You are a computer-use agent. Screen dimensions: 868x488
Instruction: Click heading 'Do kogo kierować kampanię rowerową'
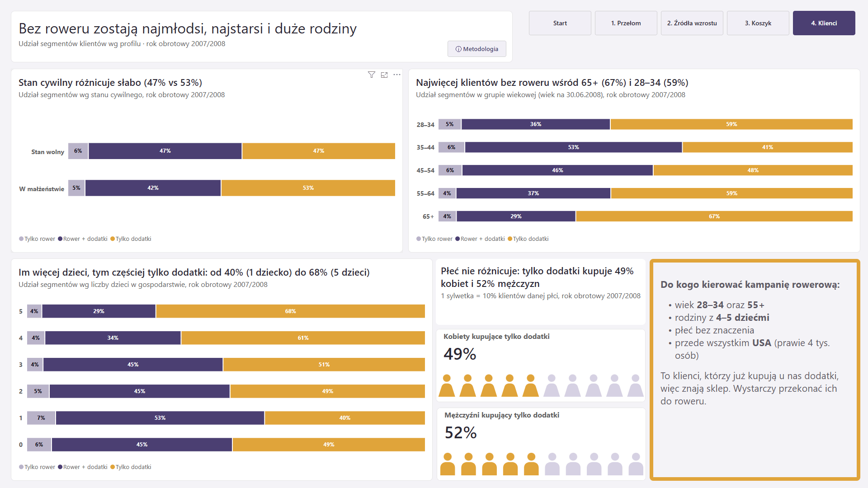click(750, 285)
